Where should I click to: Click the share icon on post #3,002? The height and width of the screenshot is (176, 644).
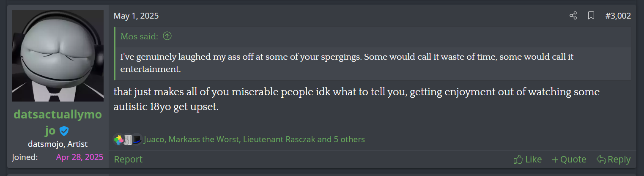click(x=573, y=16)
